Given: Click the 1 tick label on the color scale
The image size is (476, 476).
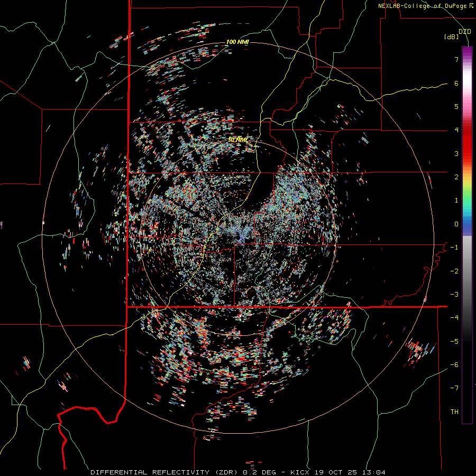Looking at the screenshot, I should click(x=456, y=200).
